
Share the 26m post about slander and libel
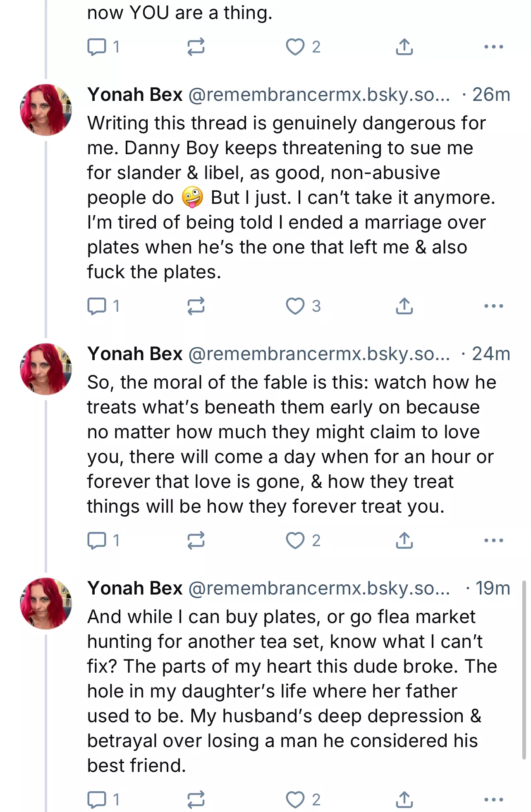click(404, 306)
